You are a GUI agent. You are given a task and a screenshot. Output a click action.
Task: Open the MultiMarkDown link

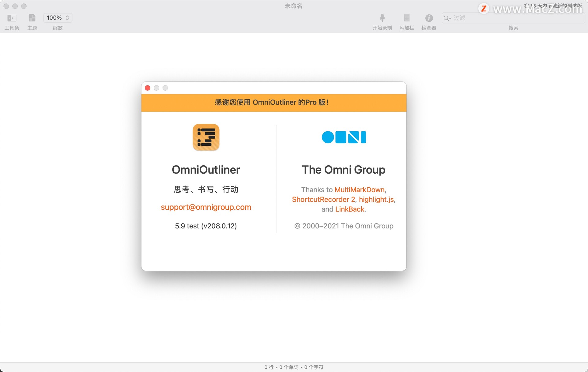tap(360, 190)
